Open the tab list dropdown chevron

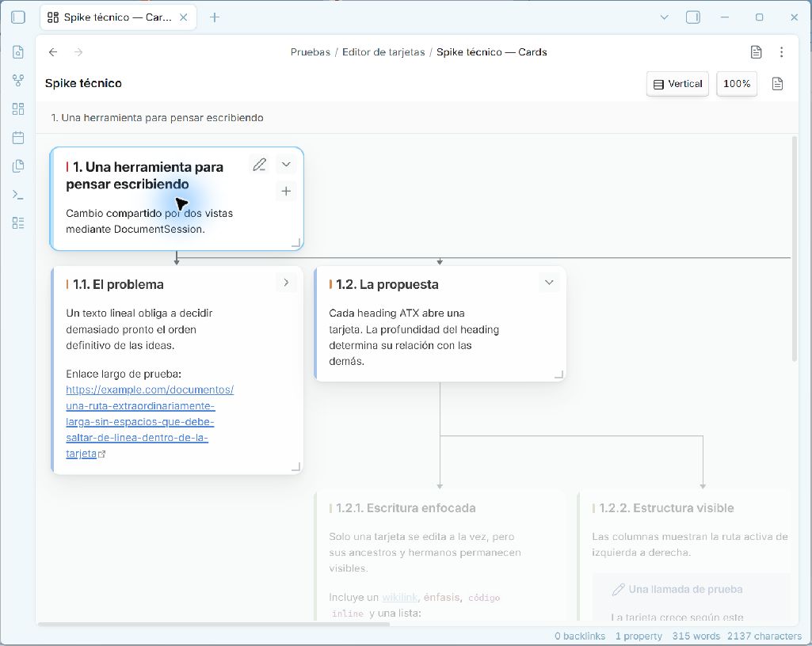(x=665, y=17)
